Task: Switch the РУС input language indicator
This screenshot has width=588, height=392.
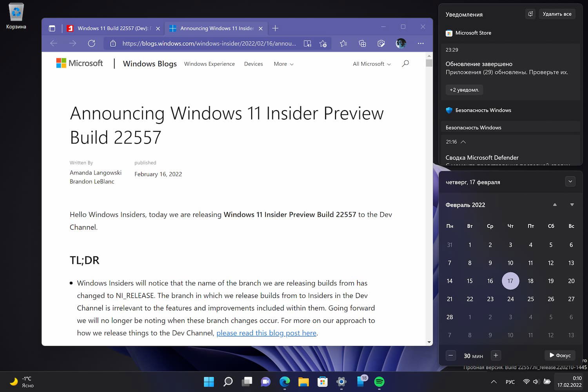Action: (x=510, y=382)
